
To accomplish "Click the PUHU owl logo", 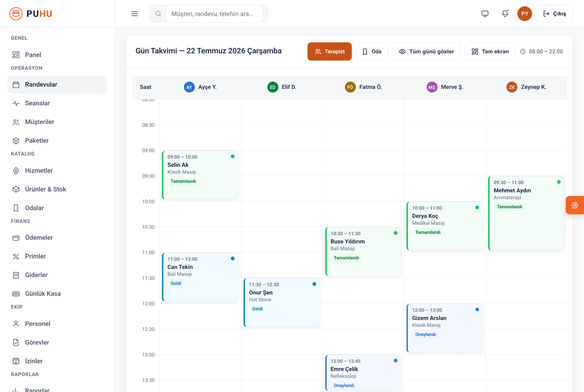I will click(16, 14).
